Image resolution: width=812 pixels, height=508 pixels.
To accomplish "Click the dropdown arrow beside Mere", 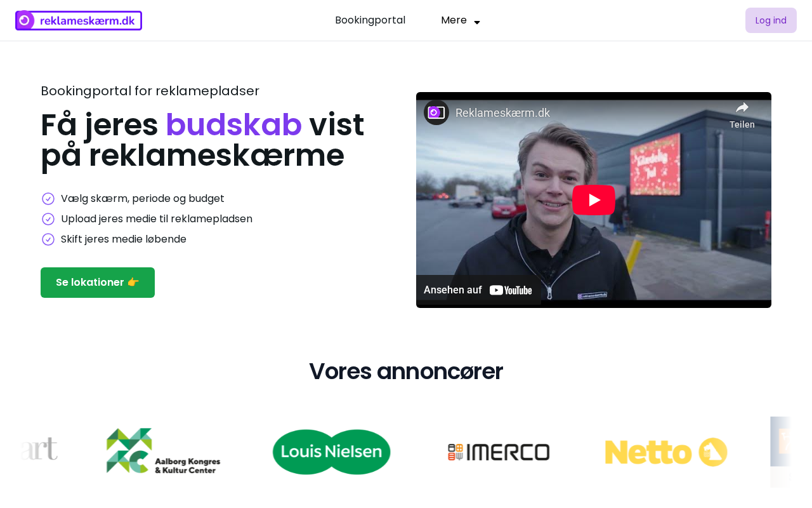I will point(477,22).
